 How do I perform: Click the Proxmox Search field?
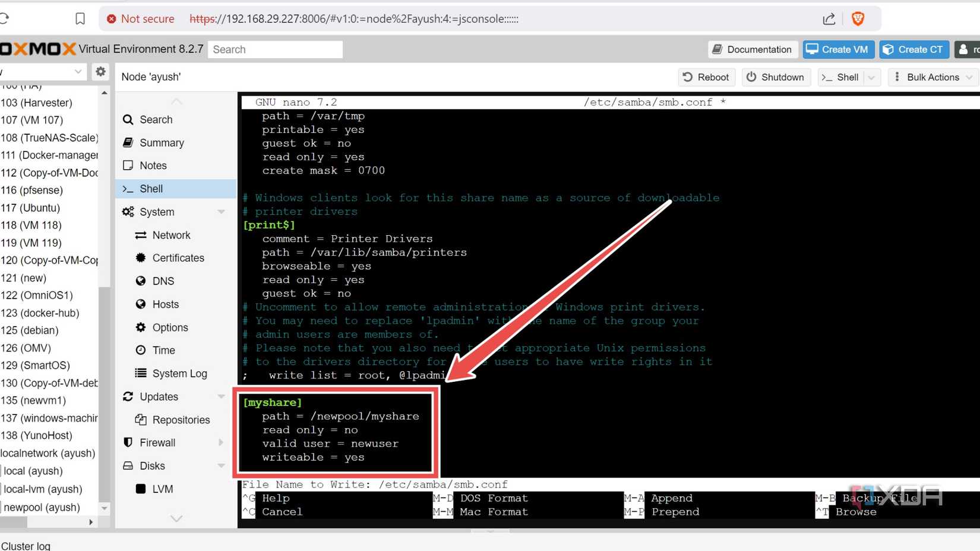pyautogui.click(x=276, y=49)
